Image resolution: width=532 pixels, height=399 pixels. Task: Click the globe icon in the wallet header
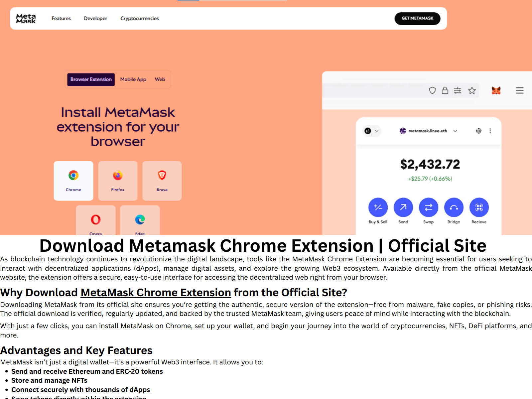point(478,131)
